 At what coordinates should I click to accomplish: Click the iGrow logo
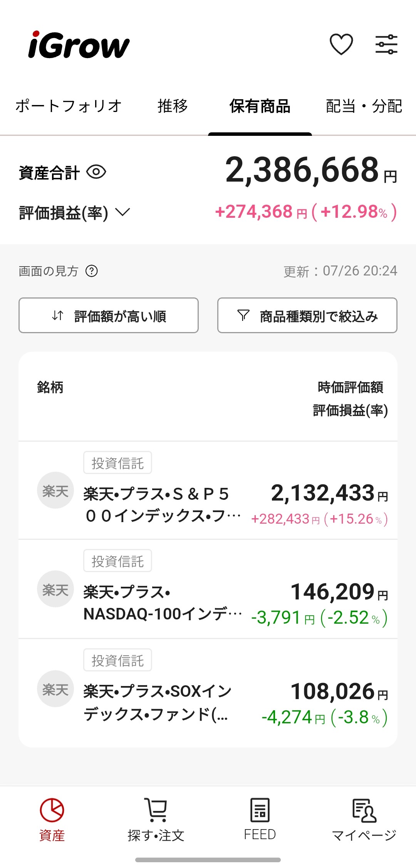[x=79, y=45]
